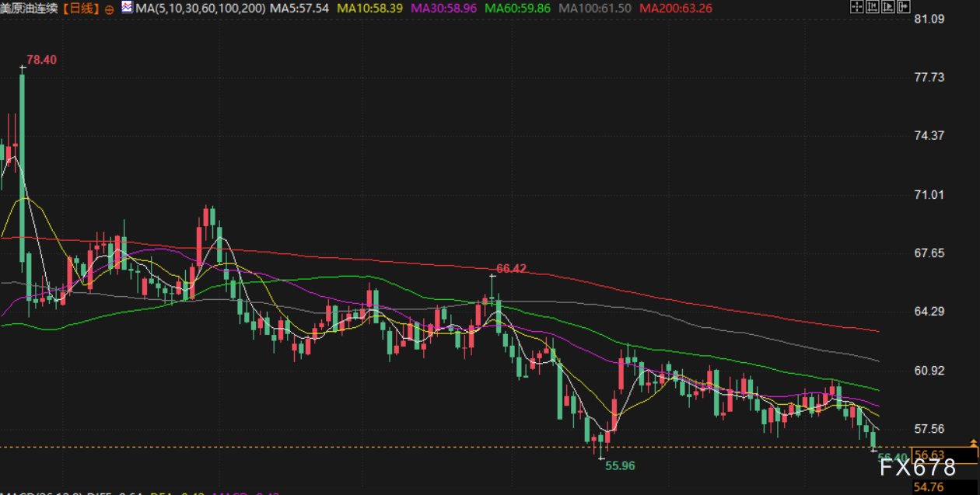Click the gray MA100:61.50 legend label
The height and width of the screenshot is (495, 980).
click(595, 9)
